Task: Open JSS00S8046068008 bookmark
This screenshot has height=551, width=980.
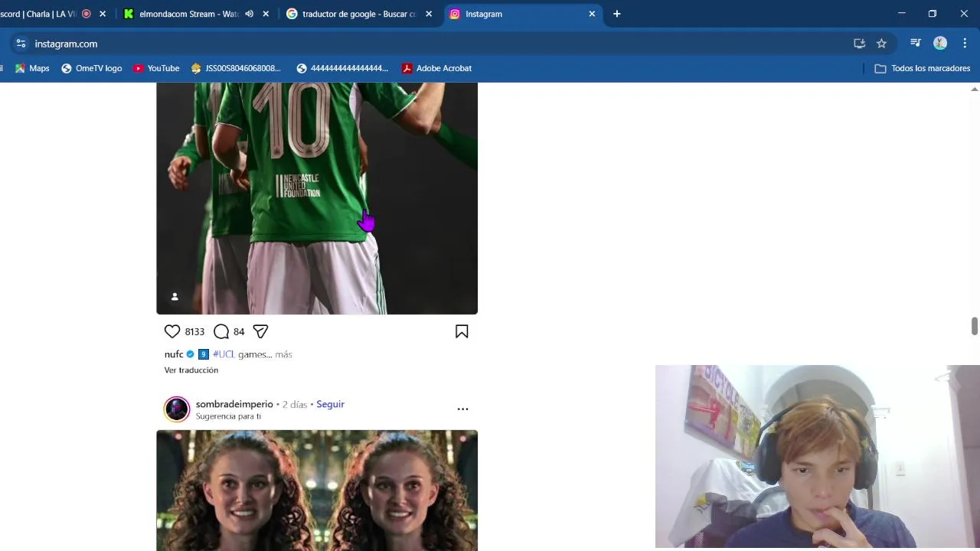Action: (237, 68)
